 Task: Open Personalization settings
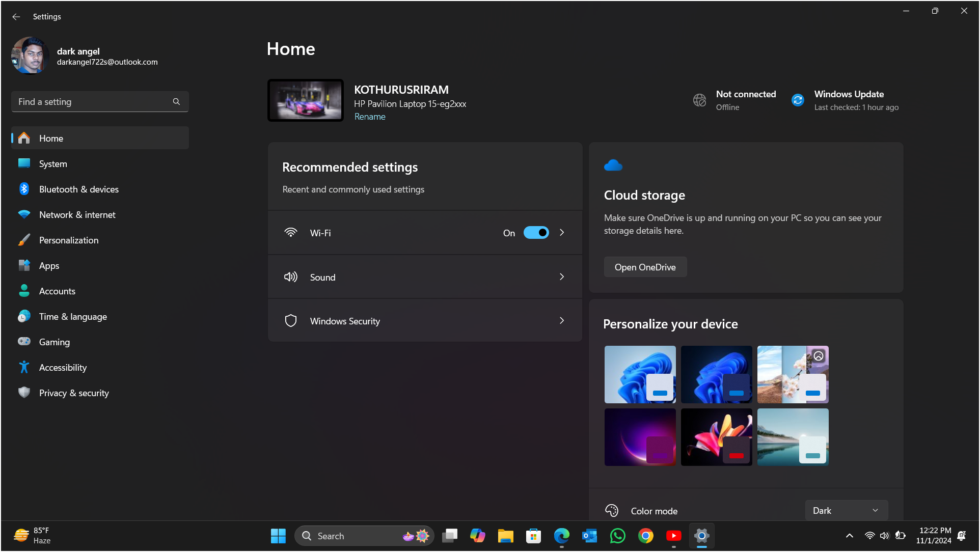(x=69, y=240)
